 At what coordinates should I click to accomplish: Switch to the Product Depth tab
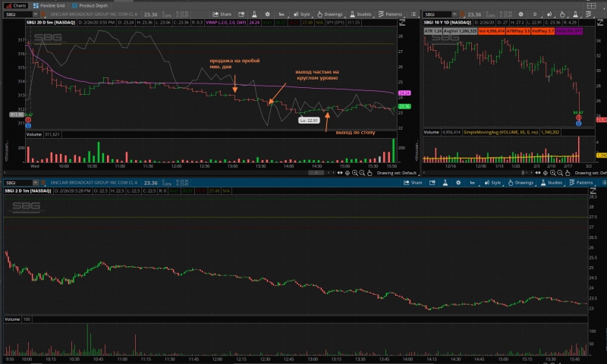coord(90,5)
